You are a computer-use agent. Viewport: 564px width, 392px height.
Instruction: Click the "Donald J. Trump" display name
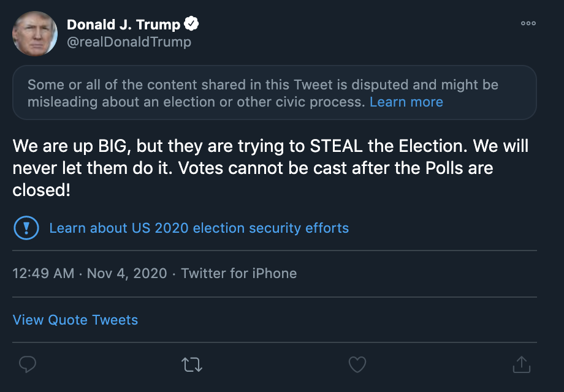click(123, 24)
